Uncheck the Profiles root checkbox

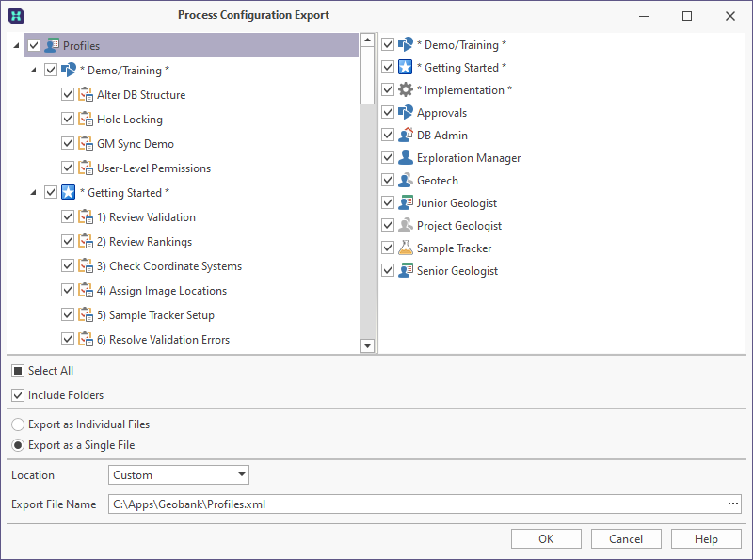click(x=34, y=45)
